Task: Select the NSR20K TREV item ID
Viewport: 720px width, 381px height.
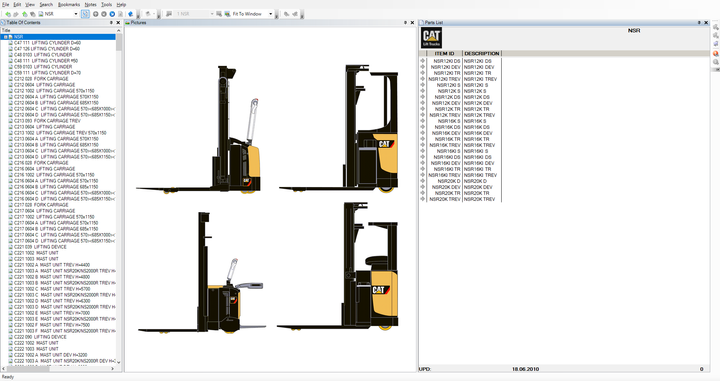Action: click(x=445, y=199)
